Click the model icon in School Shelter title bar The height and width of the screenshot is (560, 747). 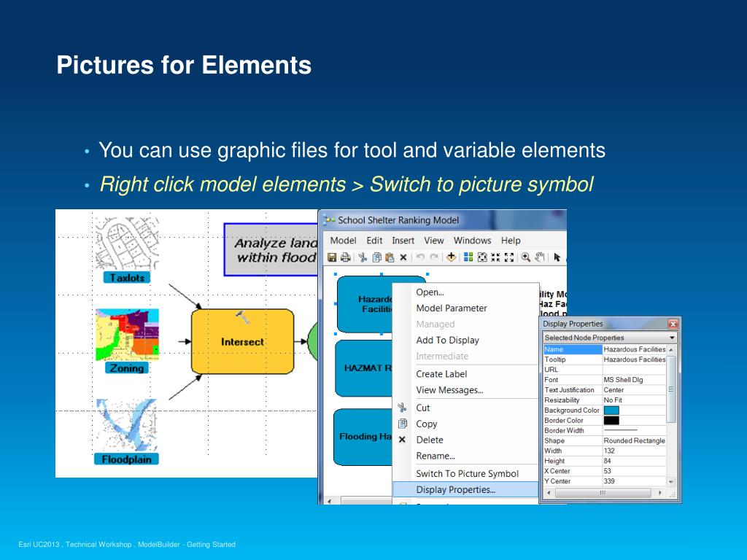point(329,220)
